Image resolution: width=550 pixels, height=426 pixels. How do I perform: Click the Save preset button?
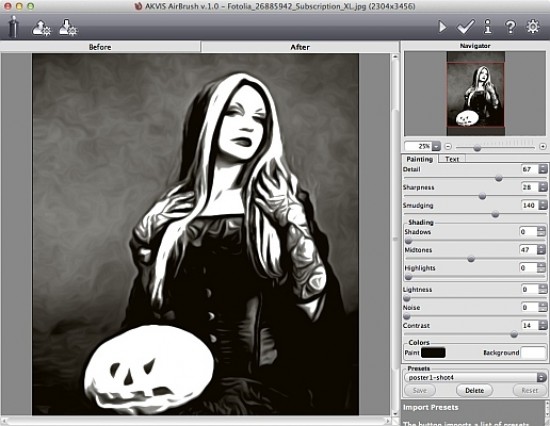(x=420, y=390)
